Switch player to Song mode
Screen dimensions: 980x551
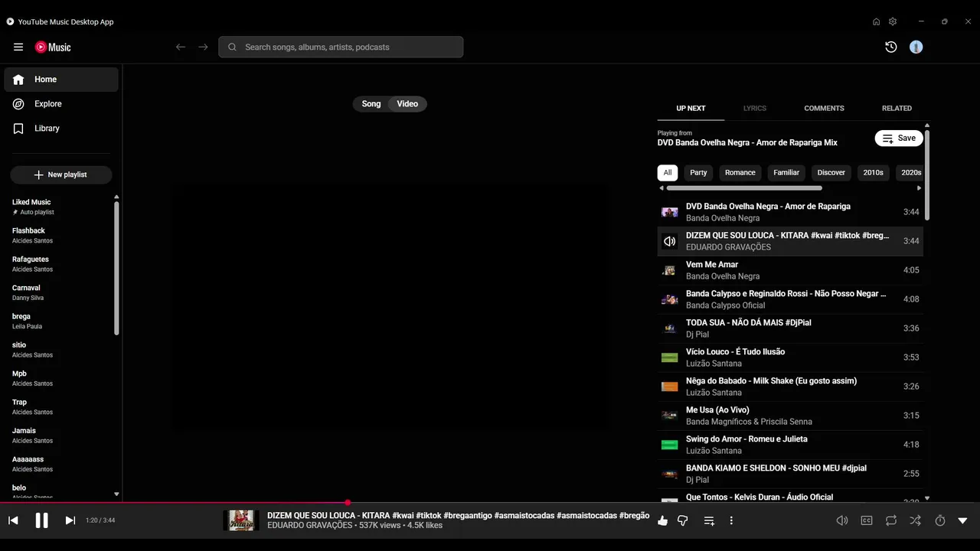coord(371,104)
